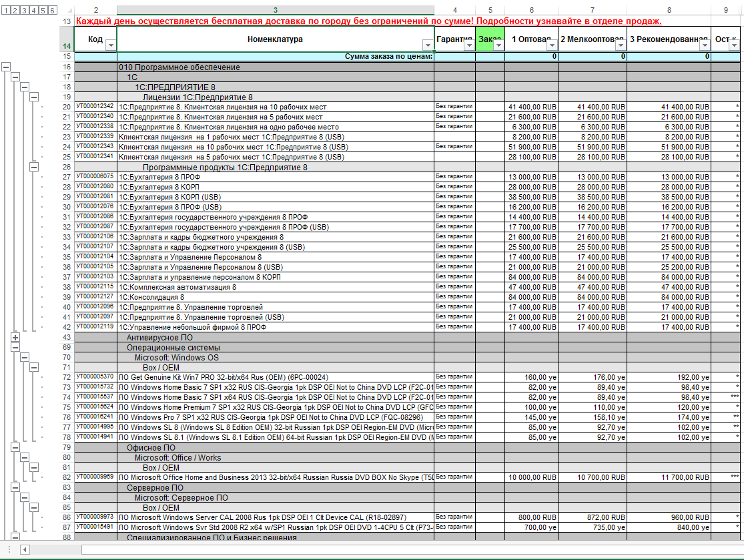Collapse the '1C' group at row 17
The width and height of the screenshot is (744, 560).
(15, 77)
